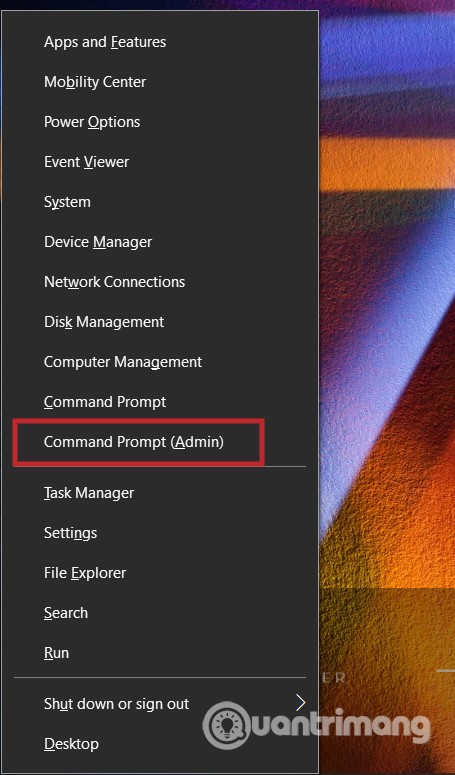Image resolution: width=455 pixels, height=775 pixels.
Task: Choose Command Prompt (Admin)
Action: pyautogui.click(x=160, y=442)
